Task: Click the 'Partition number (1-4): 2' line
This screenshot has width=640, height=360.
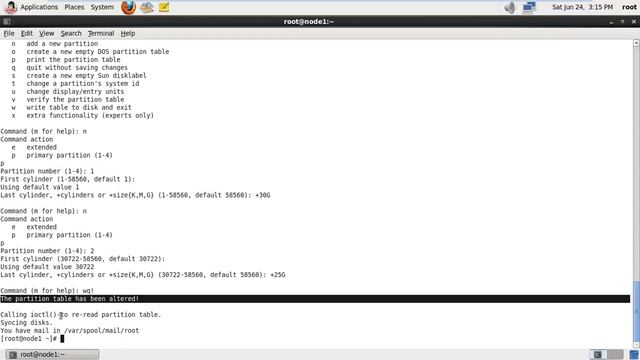Action: tap(47, 251)
